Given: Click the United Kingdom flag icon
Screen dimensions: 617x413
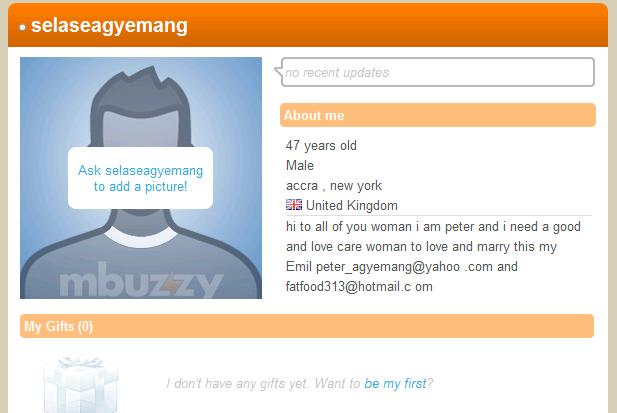Looking at the screenshot, I should point(294,205).
